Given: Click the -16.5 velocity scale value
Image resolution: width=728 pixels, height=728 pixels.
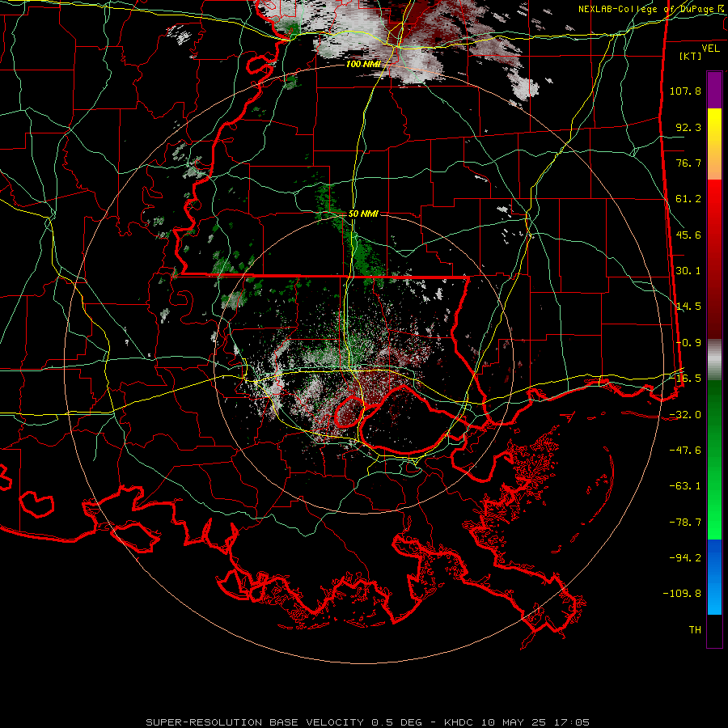Looking at the screenshot, I should tap(685, 379).
